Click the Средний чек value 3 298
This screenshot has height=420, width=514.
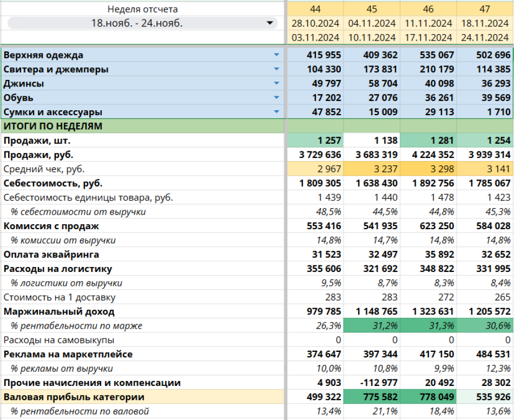[x=429, y=169]
